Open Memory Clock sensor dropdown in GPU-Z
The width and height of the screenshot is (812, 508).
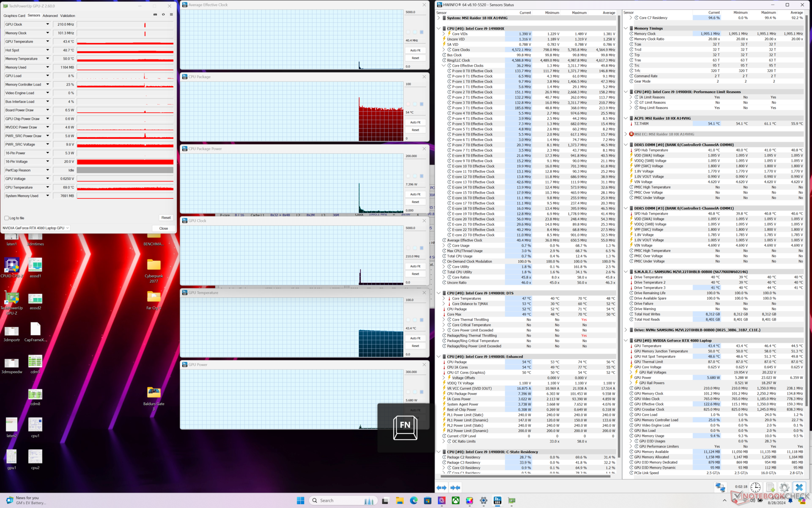pos(47,33)
